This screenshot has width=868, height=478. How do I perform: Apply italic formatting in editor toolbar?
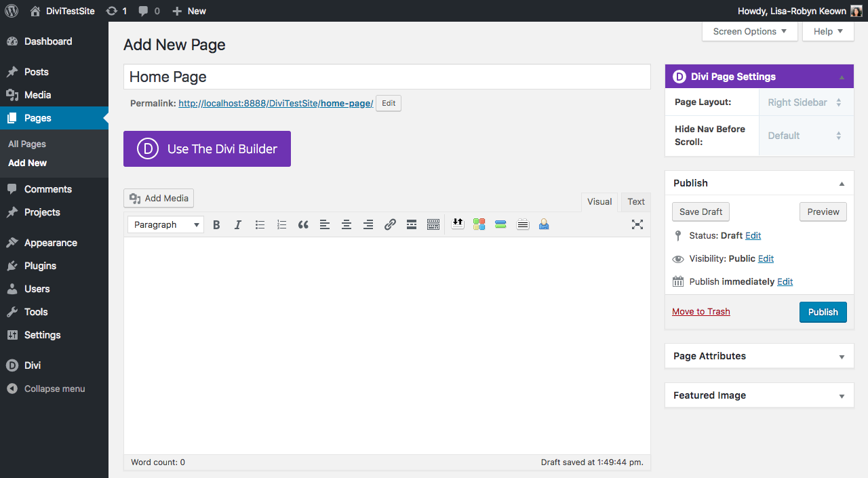[x=238, y=224]
